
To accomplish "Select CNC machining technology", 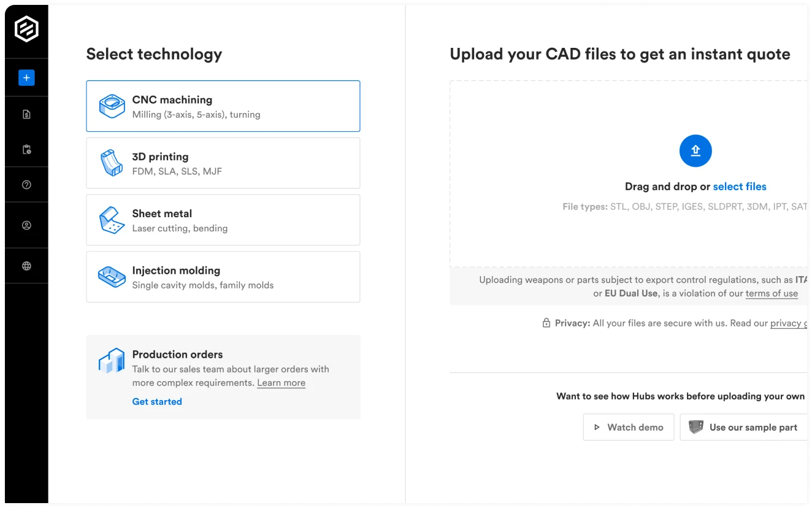I will click(x=223, y=106).
